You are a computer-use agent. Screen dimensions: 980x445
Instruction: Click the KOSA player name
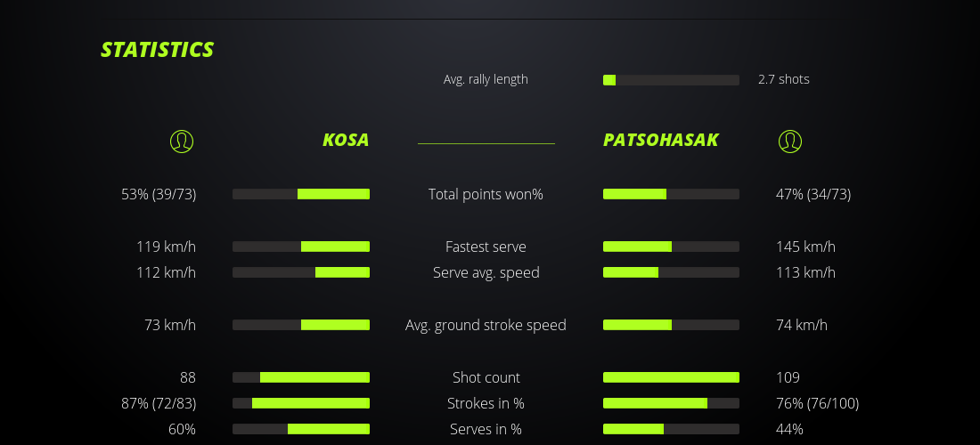(x=346, y=141)
